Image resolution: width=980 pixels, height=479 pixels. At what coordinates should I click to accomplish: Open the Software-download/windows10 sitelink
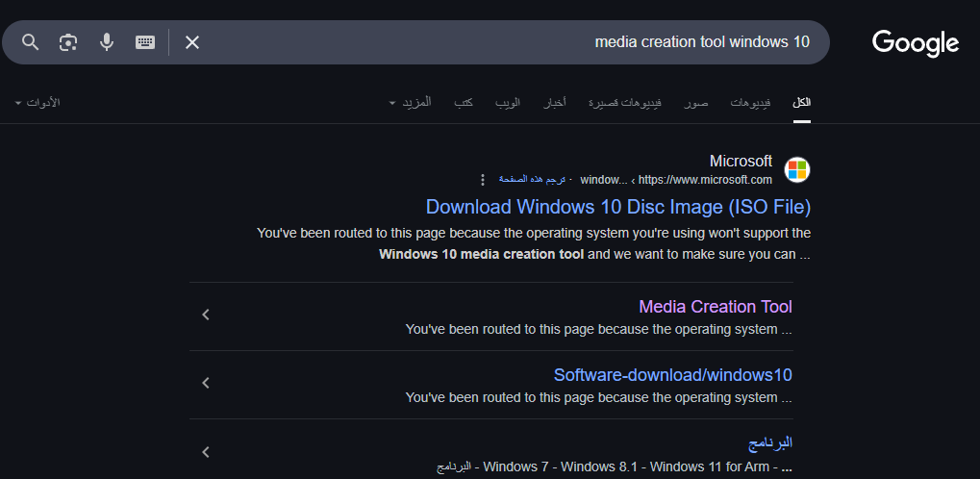tap(672, 374)
